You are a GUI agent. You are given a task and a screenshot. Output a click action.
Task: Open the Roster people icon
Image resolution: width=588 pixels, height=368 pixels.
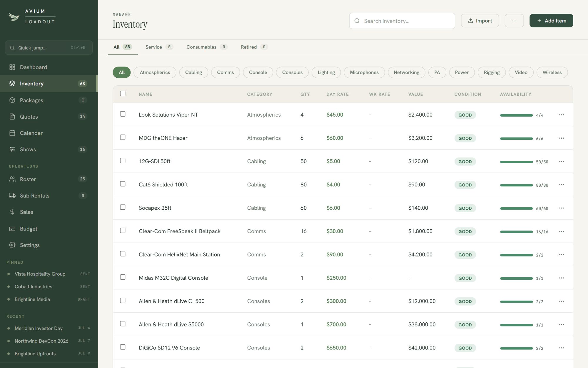click(12, 179)
